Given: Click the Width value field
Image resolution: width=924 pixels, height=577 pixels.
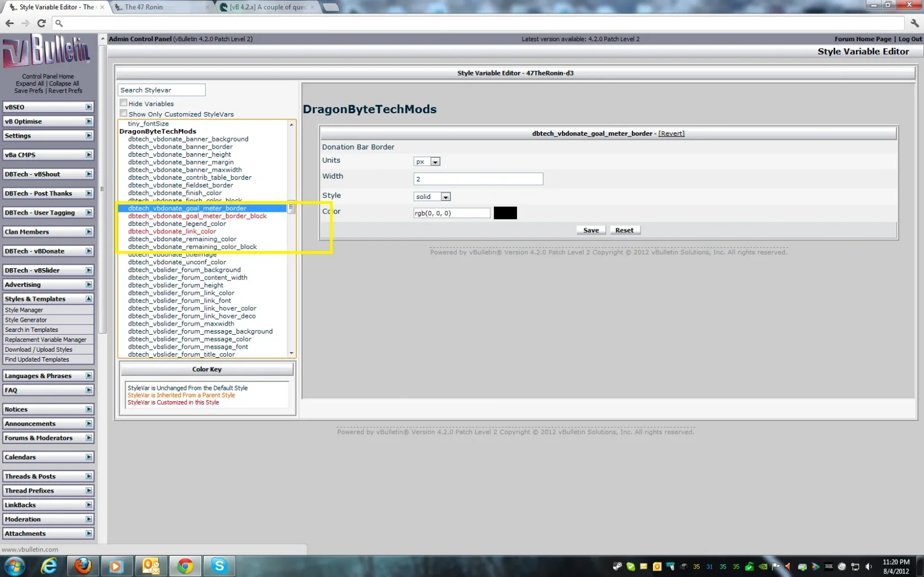Looking at the screenshot, I should (x=478, y=179).
